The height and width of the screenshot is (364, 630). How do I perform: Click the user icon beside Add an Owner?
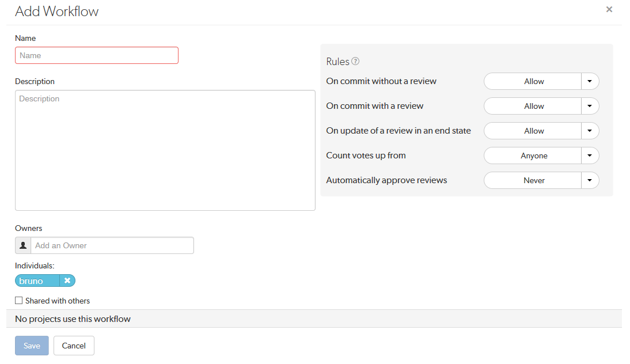[23, 245]
